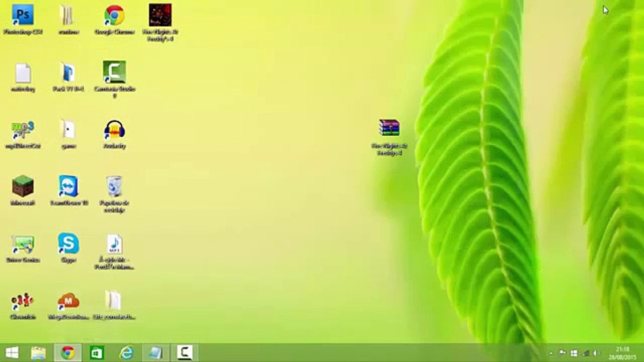Select the Clownfish shortcut icon
Viewport: 644px width, 362px height.
coord(23,301)
